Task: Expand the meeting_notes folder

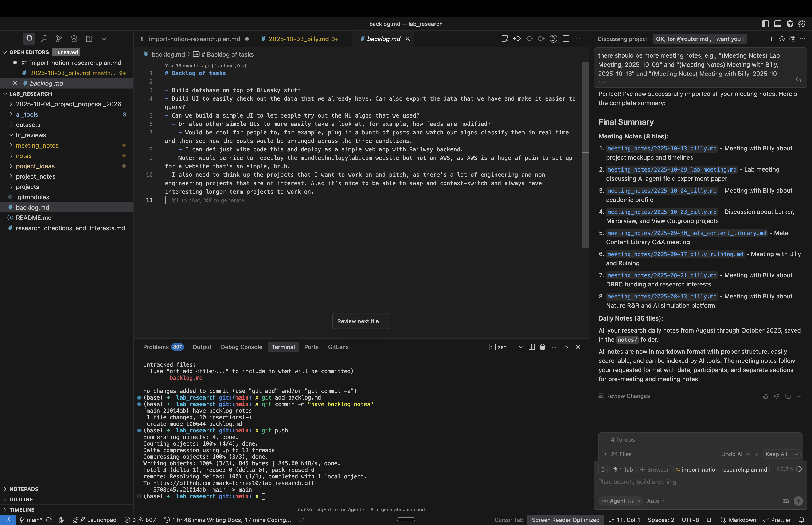Action: (x=37, y=145)
